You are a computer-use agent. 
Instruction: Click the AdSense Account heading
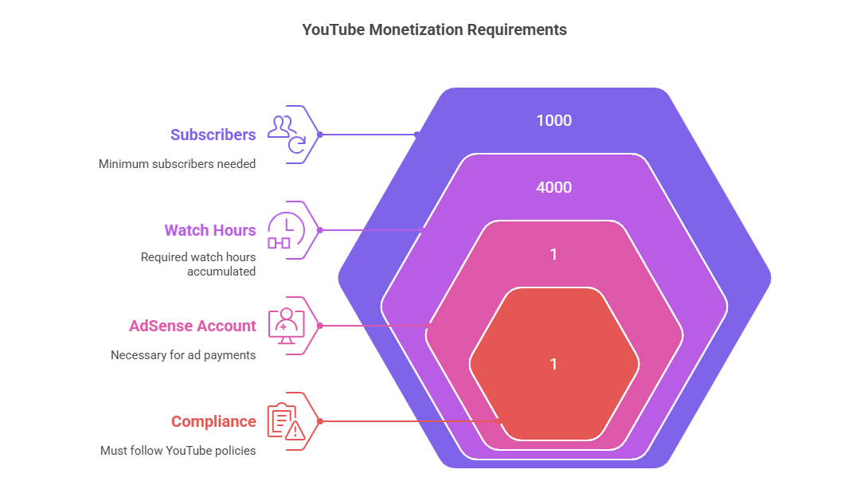(x=193, y=326)
